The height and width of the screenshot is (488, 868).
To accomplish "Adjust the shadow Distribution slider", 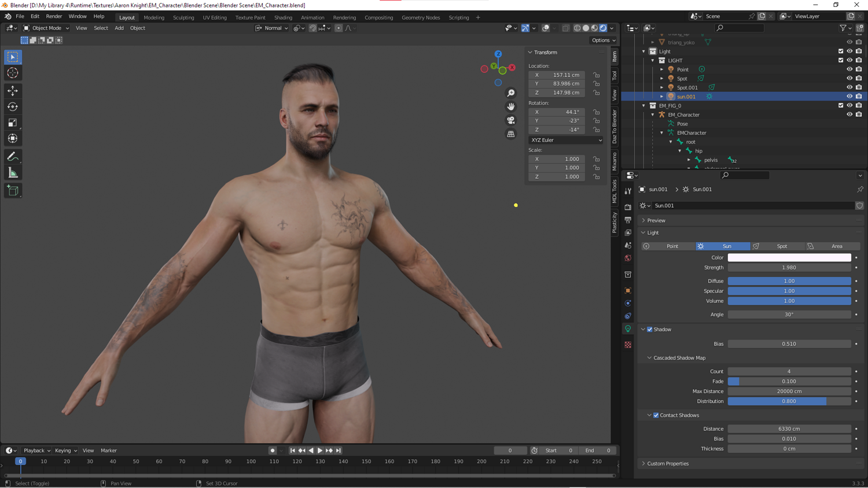I will pyautogui.click(x=789, y=401).
